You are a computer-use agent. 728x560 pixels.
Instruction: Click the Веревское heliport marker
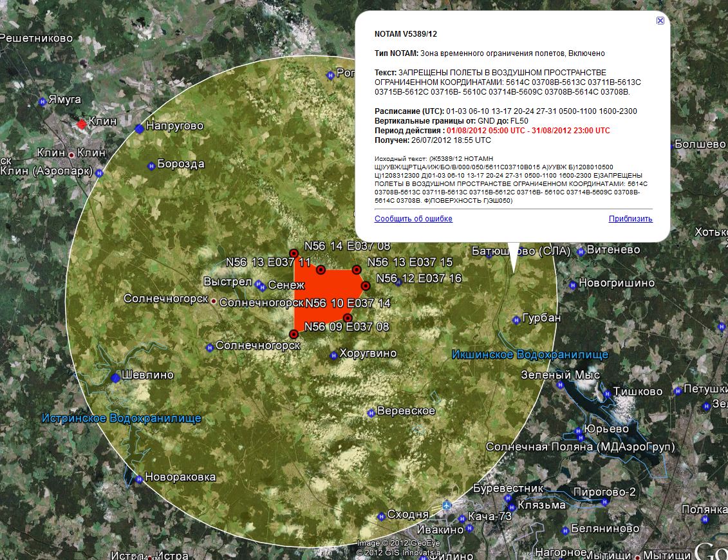tap(371, 412)
